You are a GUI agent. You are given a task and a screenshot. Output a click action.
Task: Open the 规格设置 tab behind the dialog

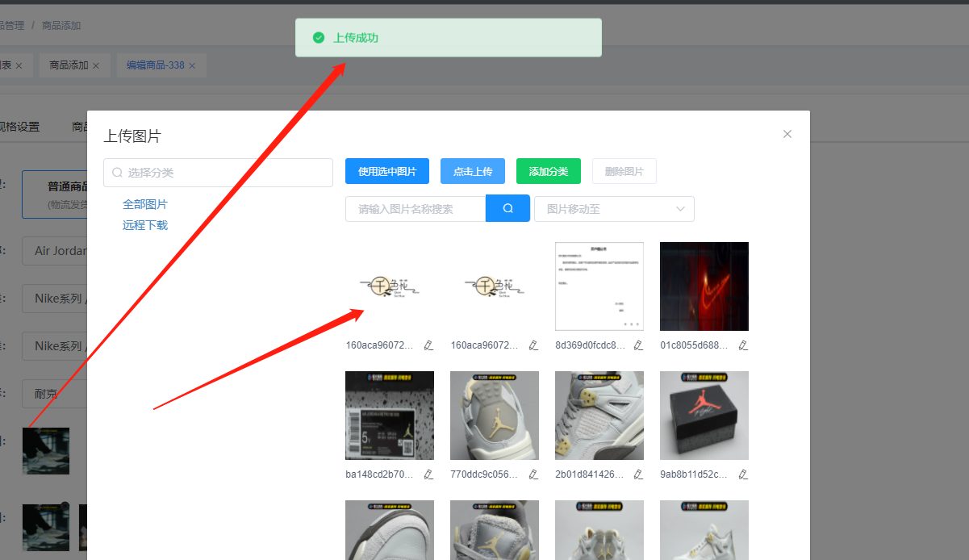[18, 127]
